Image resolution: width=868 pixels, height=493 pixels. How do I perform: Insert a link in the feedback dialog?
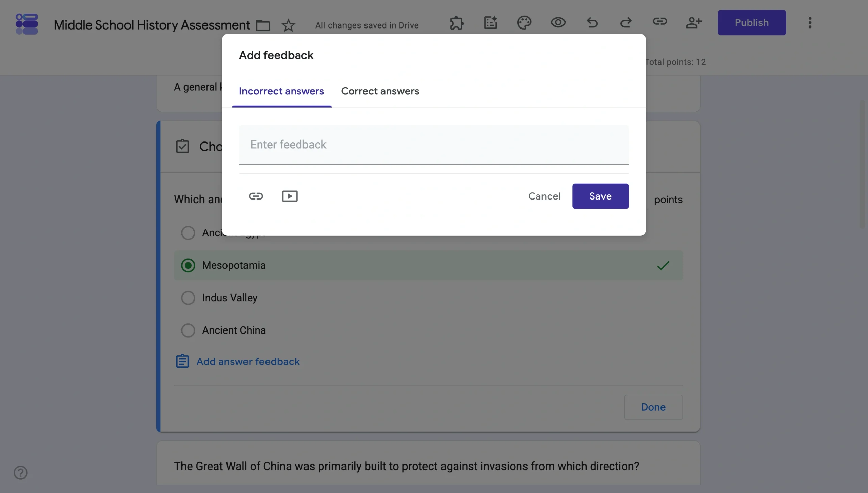point(256,196)
